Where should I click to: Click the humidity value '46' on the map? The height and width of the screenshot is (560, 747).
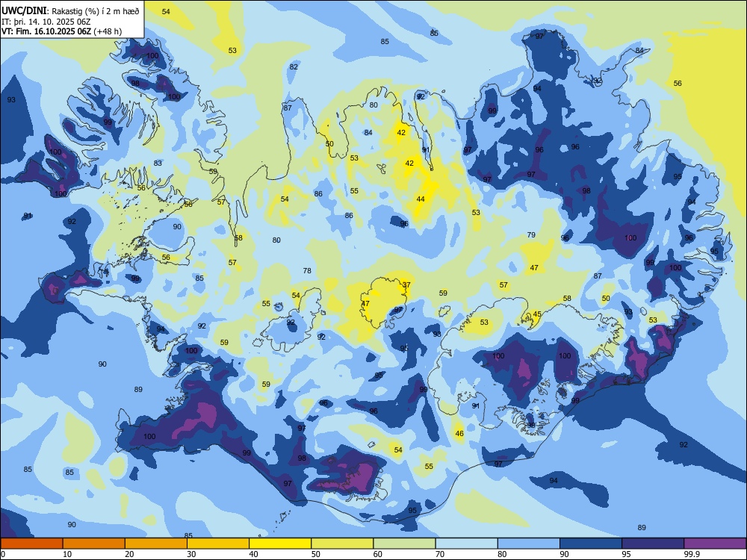coord(459,433)
